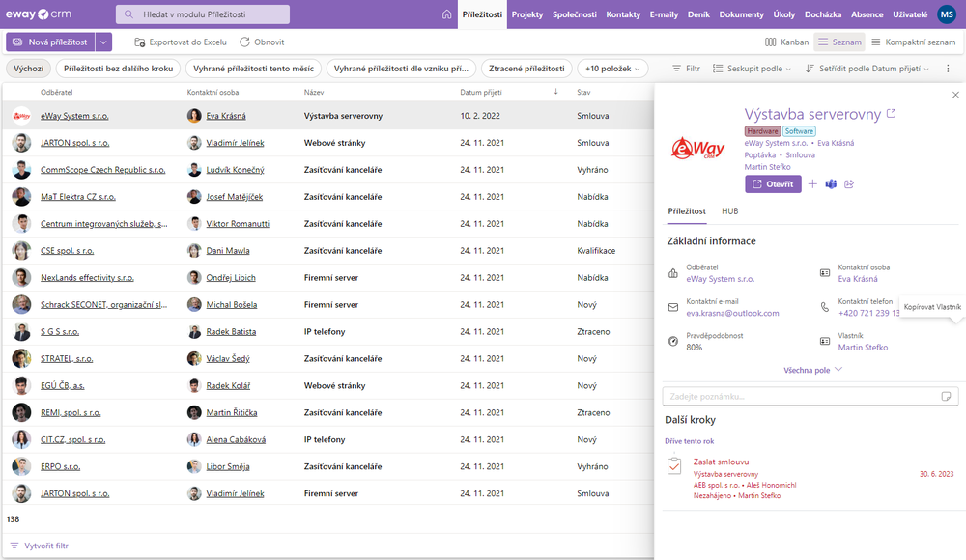The height and width of the screenshot is (560, 966).
Task: Open the Společnosti module
Action: click(574, 14)
